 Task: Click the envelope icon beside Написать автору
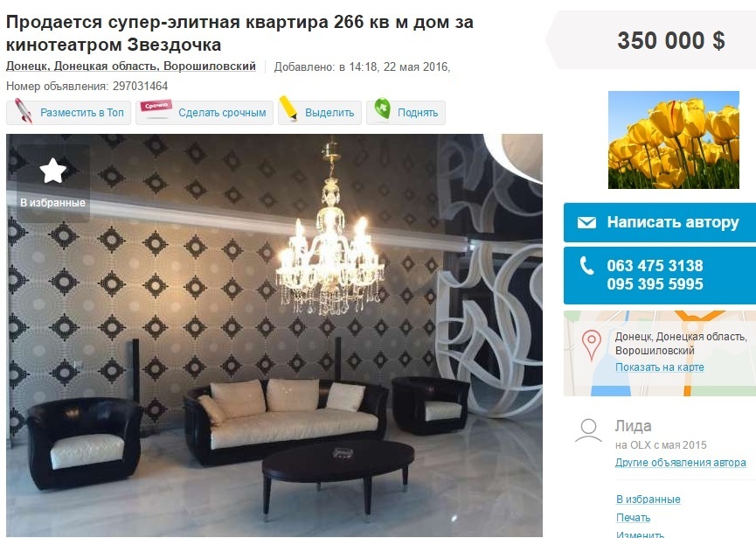click(x=586, y=222)
